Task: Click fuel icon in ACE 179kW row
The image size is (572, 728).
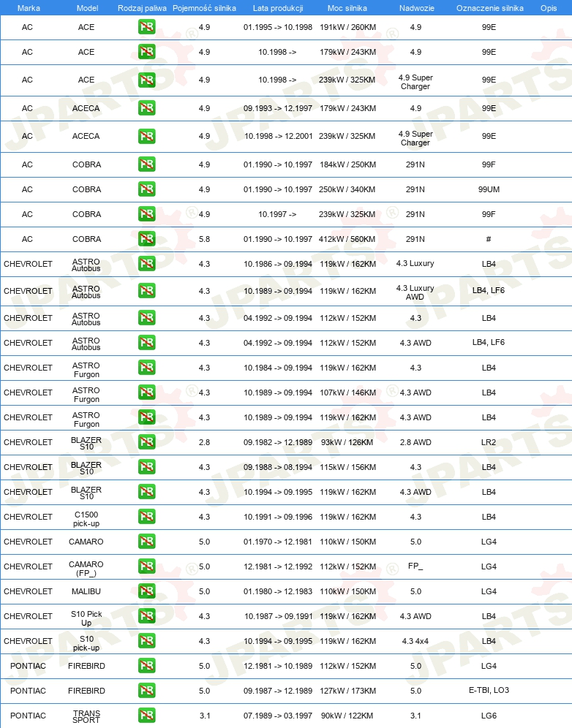Action: [x=146, y=52]
